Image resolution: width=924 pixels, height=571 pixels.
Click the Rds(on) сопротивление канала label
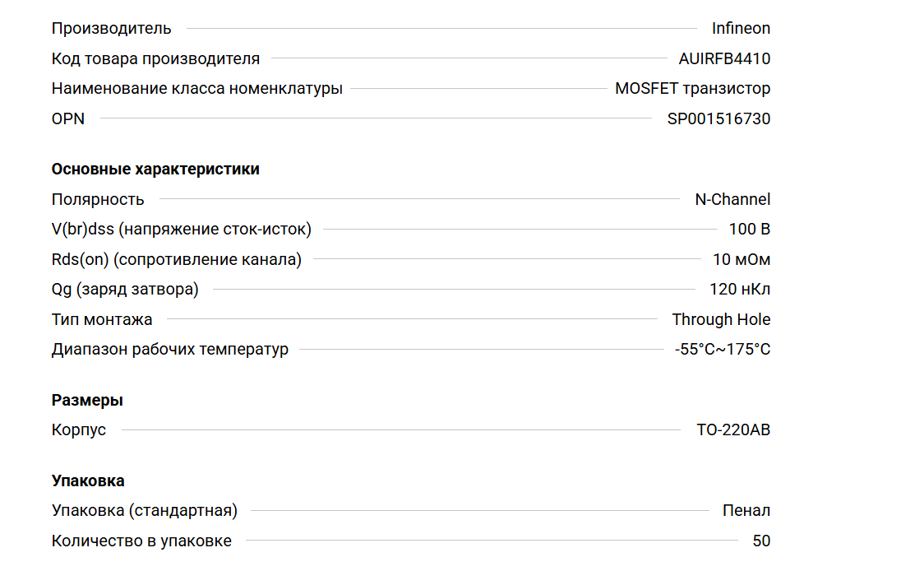(176, 260)
